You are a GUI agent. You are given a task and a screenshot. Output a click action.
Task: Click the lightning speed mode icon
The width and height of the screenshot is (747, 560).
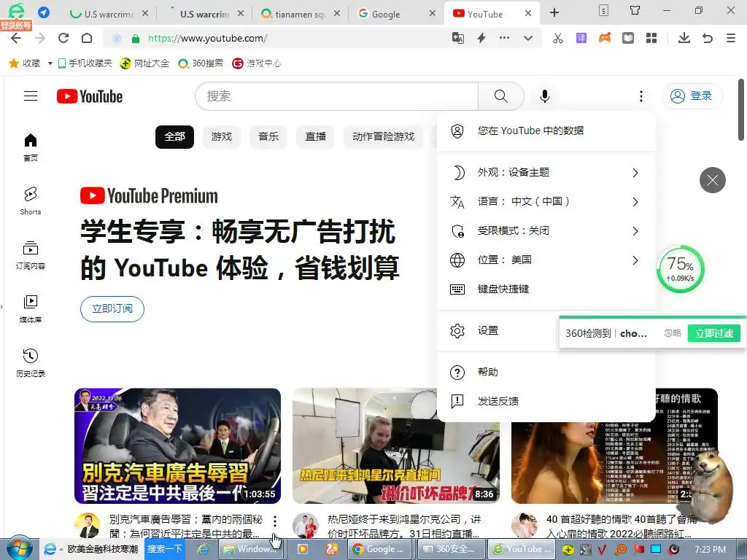pos(481,38)
